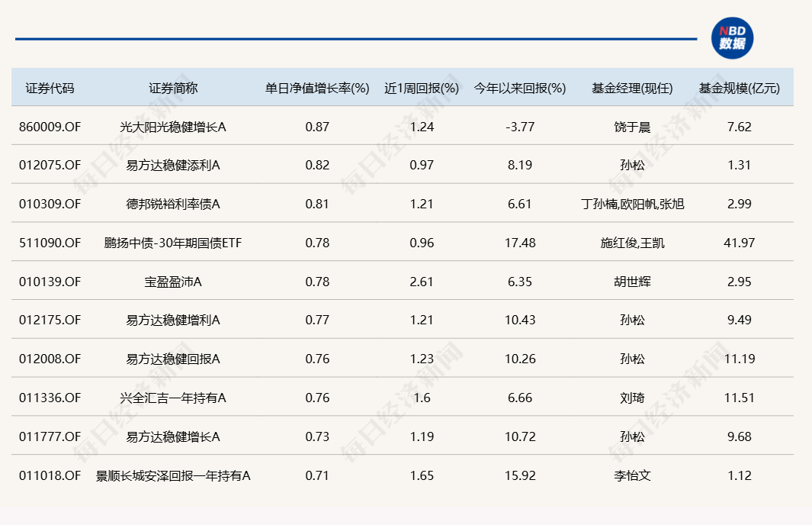Image resolution: width=812 pixels, height=525 pixels.
Task: Click fund code 511090.OF
Action: (x=50, y=243)
